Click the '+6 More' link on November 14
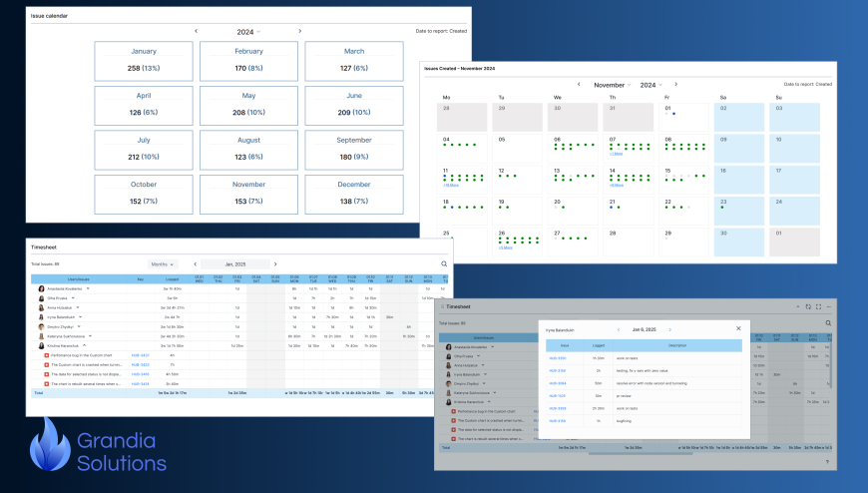The width and height of the screenshot is (868, 493). 617,186
